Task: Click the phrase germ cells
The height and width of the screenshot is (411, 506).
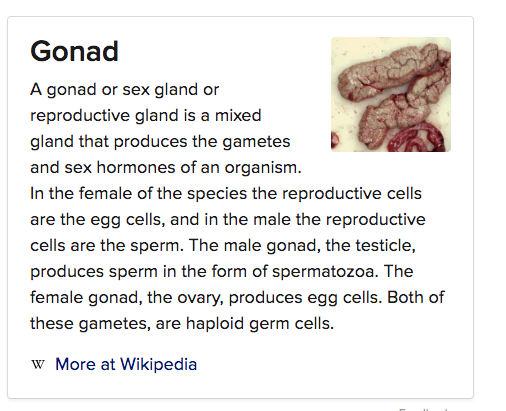Action: 291,324
